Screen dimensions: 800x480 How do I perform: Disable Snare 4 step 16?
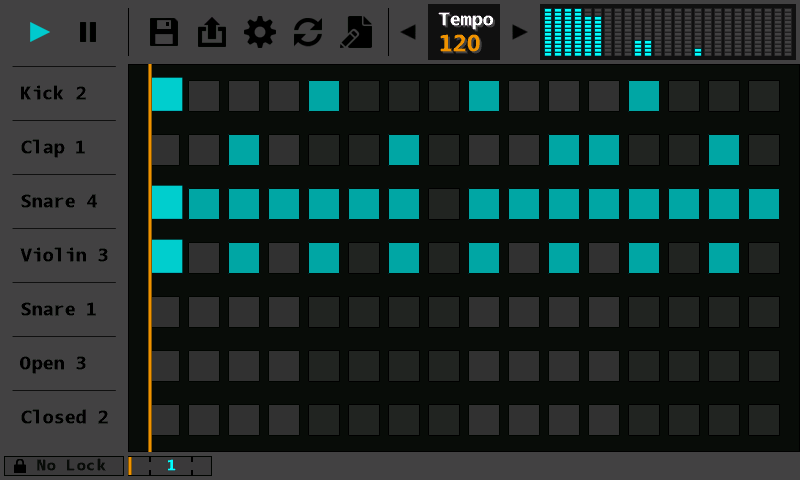[x=764, y=204]
